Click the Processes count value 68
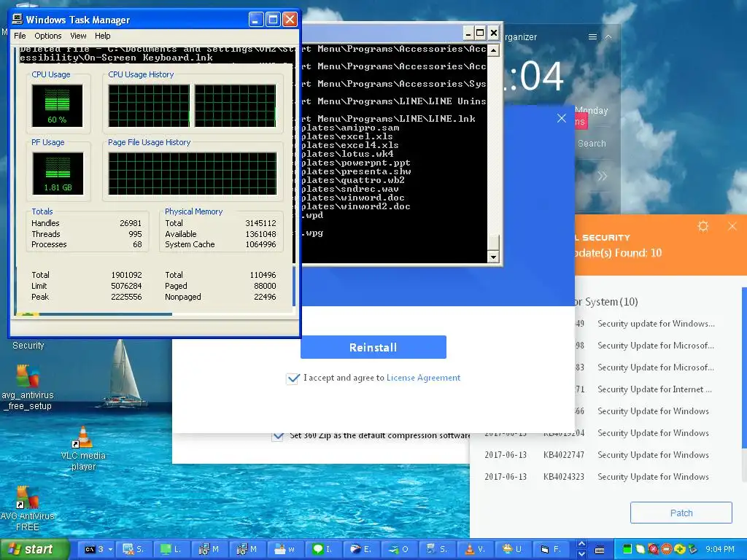 pos(137,244)
